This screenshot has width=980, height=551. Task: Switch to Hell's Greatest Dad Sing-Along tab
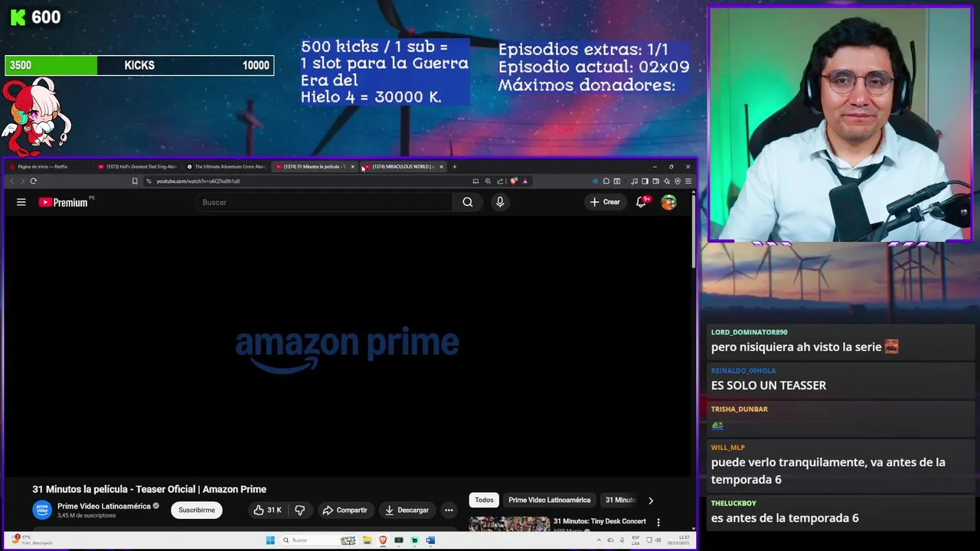point(138,167)
